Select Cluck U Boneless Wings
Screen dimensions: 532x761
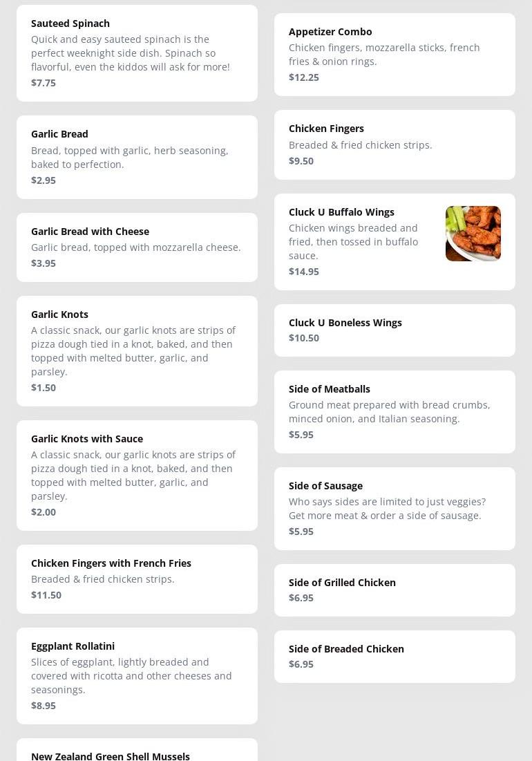395,330
